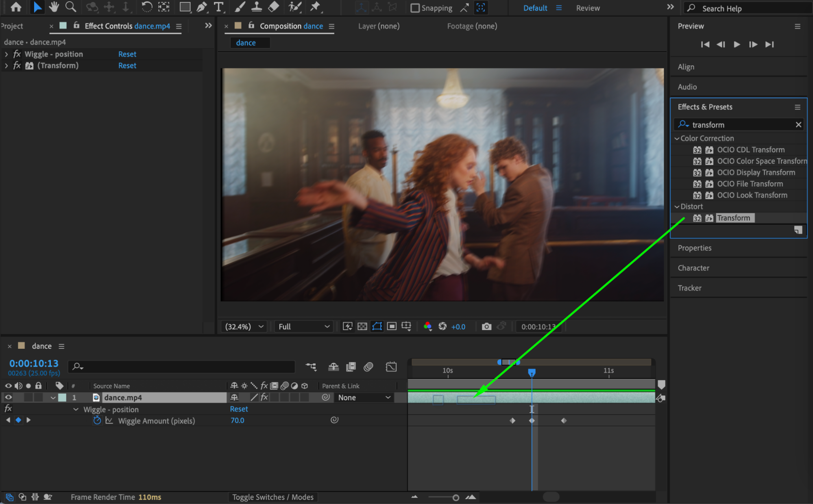Switch to the Review workspace

[588, 8]
